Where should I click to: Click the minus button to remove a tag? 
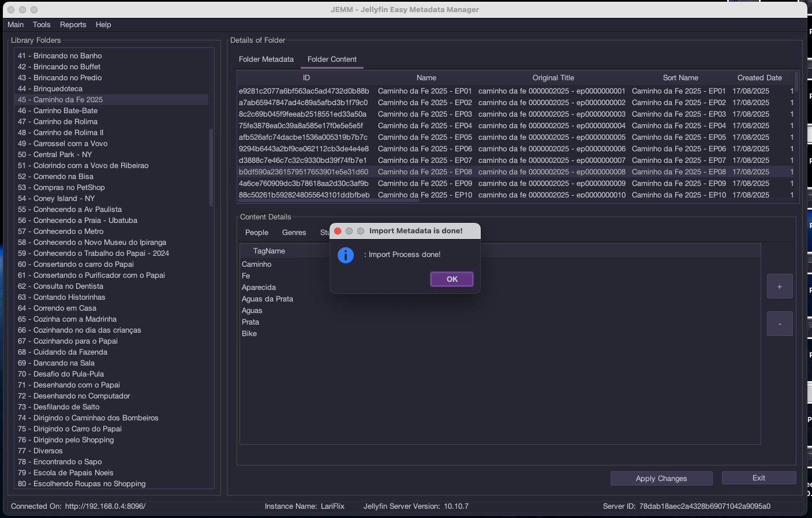779,324
